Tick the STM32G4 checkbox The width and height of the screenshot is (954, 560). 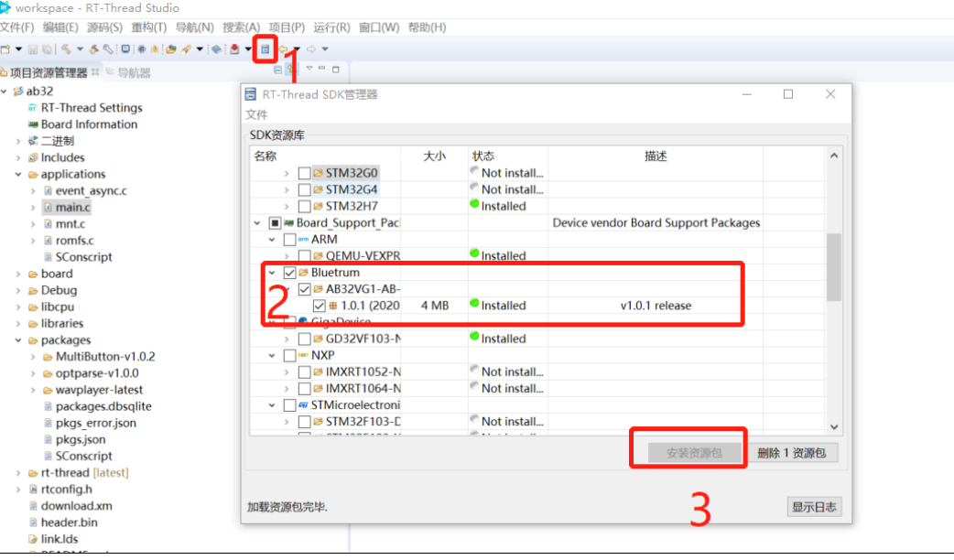[304, 189]
